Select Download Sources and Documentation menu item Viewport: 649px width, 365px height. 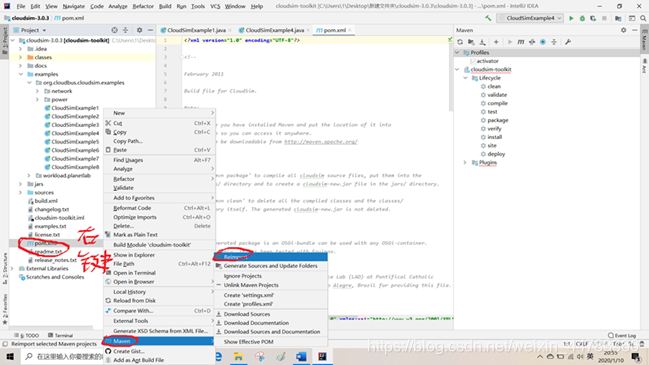[x=271, y=332]
